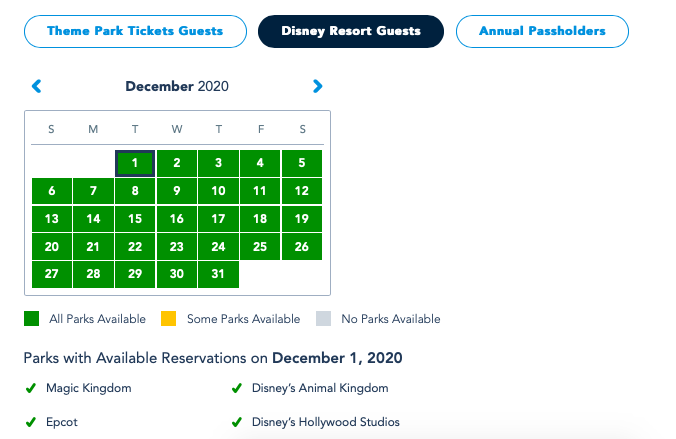Click green checkmark beside Epcot

point(30,422)
